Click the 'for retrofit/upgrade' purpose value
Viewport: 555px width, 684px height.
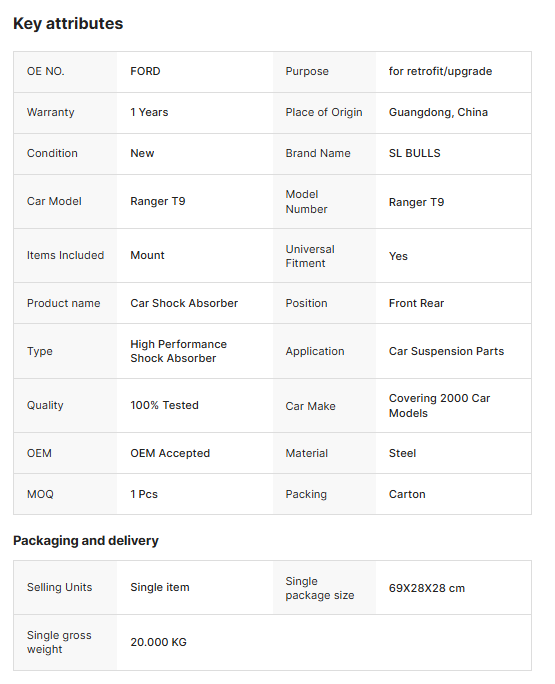click(x=440, y=71)
